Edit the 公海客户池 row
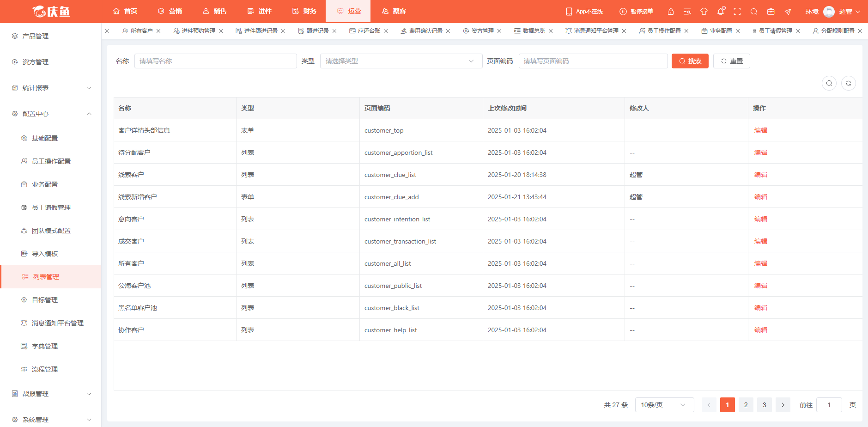The width and height of the screenshot is (868, 427). click(761, 286)
